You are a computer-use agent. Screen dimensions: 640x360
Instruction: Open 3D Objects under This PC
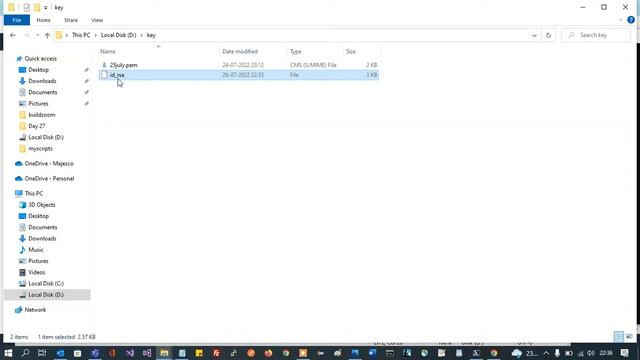coord(41,205)
